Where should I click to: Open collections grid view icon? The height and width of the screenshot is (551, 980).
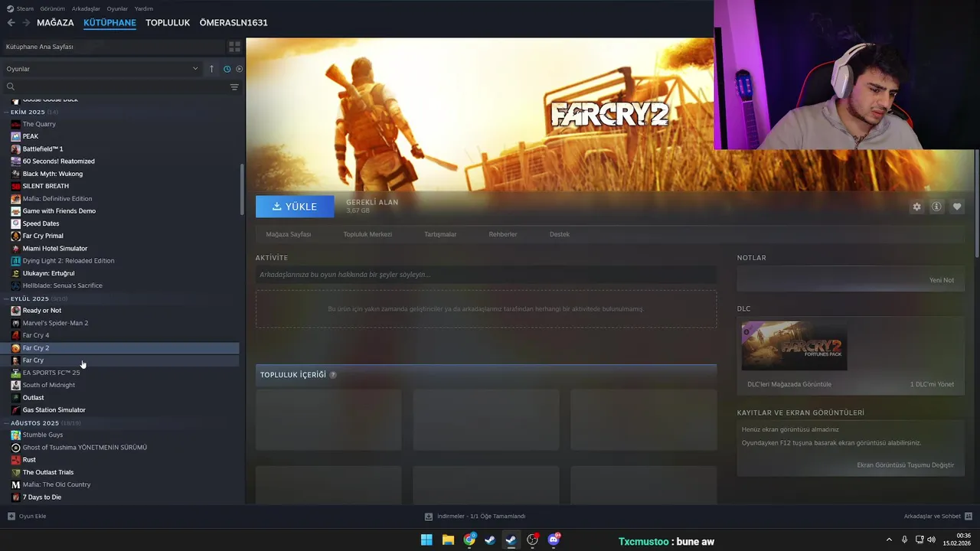234,47
